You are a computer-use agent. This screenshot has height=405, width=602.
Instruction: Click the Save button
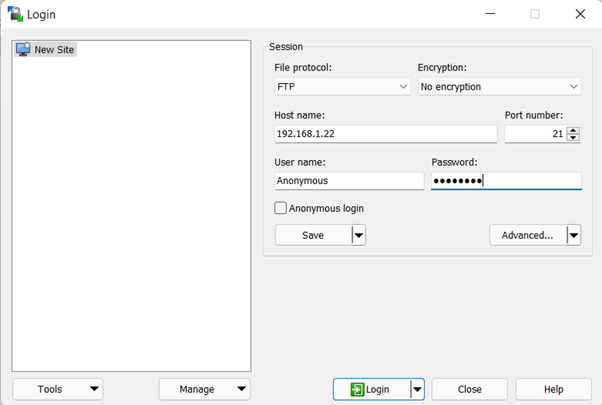(x=313, y=235)
